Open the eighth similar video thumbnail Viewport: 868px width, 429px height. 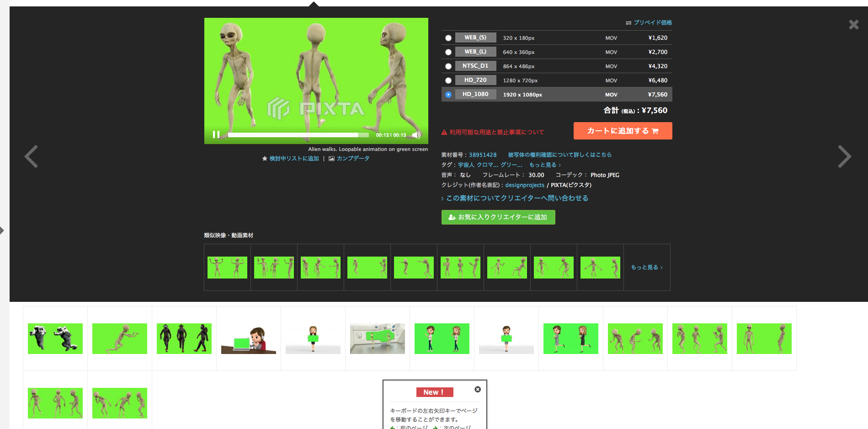[554, 268]
